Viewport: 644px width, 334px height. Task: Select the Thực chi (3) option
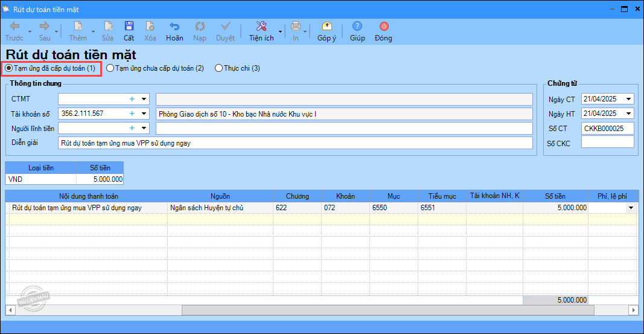237,68
